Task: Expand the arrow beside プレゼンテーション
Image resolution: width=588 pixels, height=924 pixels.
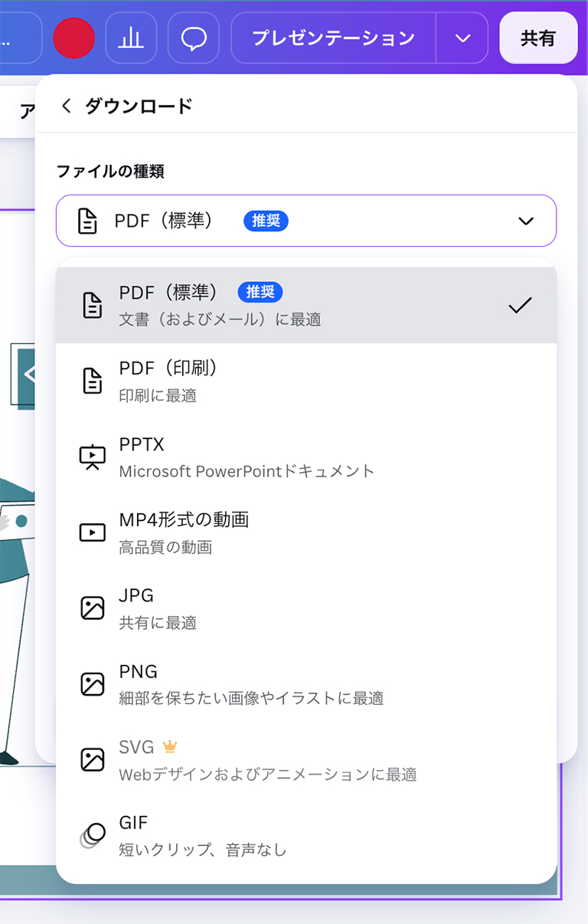Action: 462,38
